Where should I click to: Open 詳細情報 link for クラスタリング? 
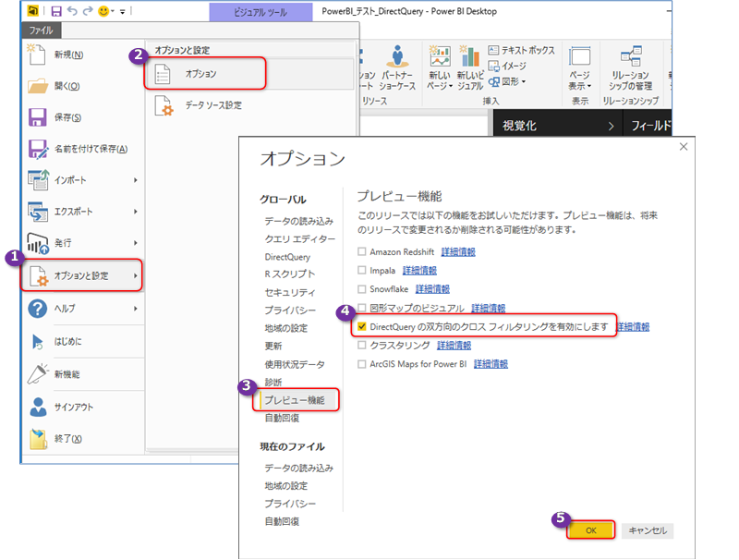pos(454,346)
